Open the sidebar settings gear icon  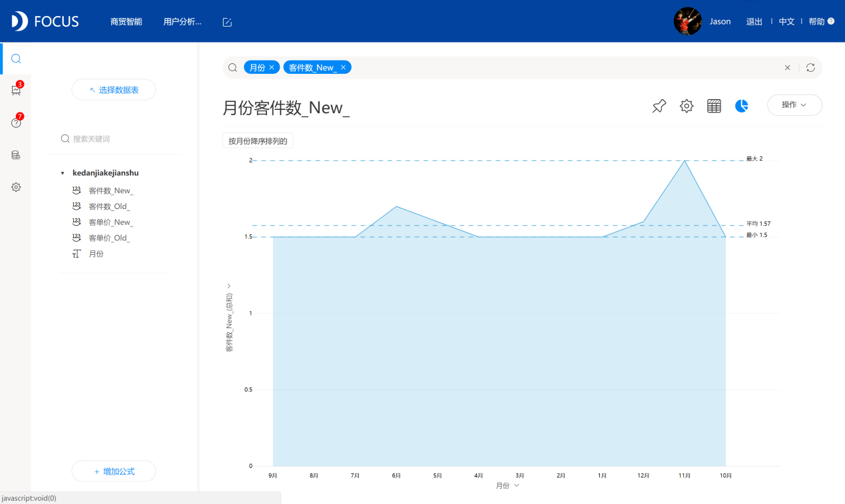click(16, 187)
